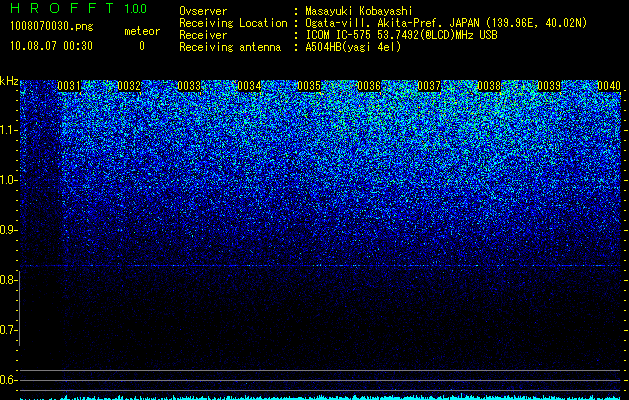Click the Receiving antenna label
This screenshot has width=629, height=400.
(x=230, y=47)
